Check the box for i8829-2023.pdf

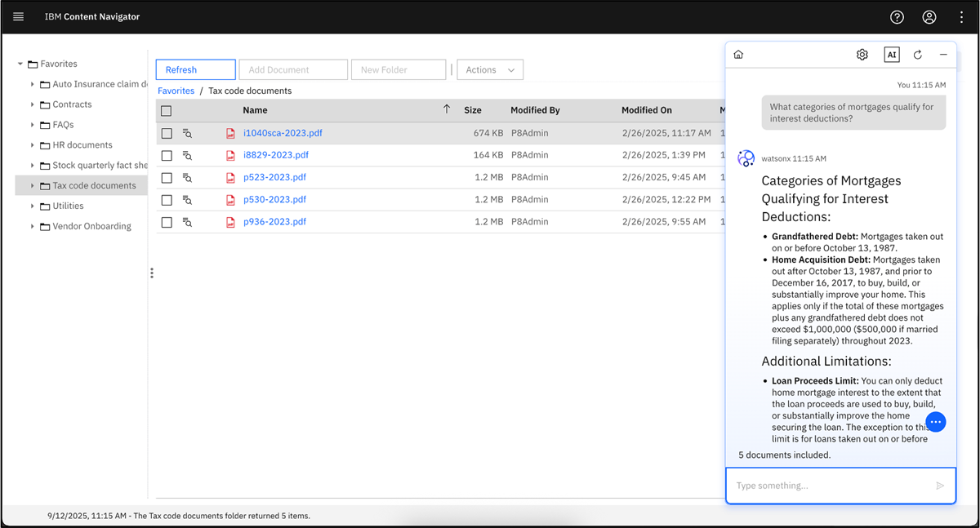tap(167, 155)
